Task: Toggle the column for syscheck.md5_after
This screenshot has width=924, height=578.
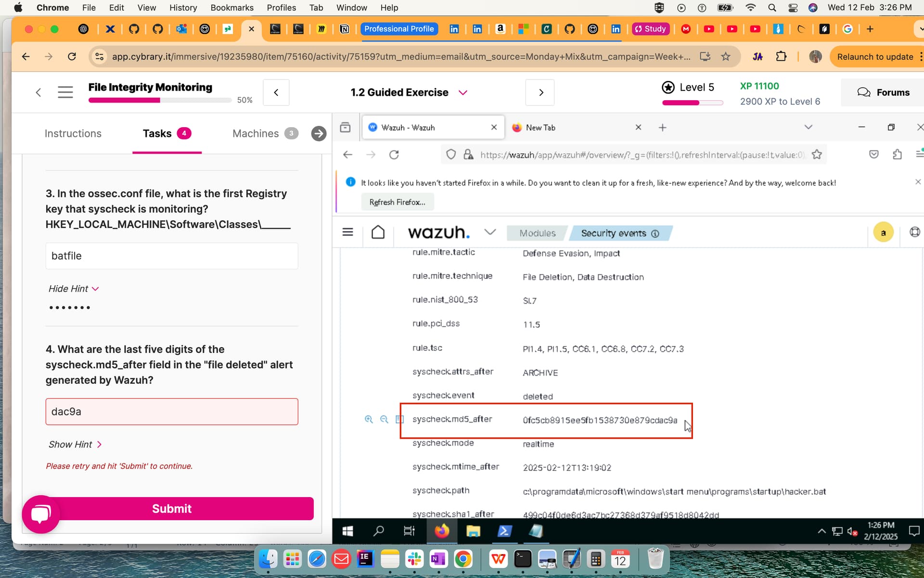Action: (399, 420)
